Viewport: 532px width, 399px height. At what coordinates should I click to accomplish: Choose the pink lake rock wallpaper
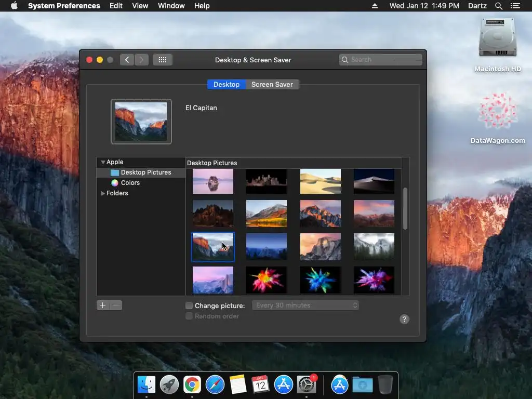213,181
